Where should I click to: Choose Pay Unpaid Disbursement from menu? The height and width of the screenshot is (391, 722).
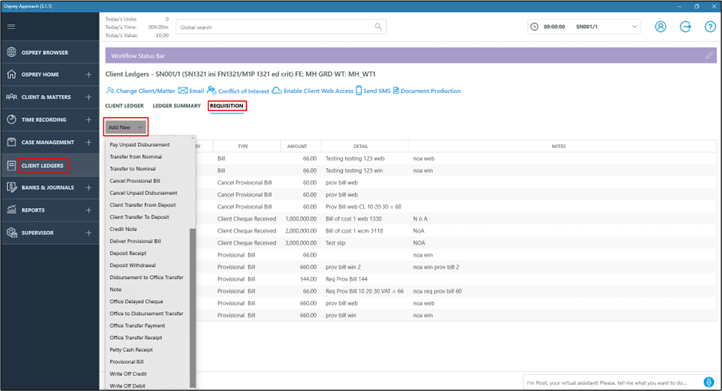(140, 145)
